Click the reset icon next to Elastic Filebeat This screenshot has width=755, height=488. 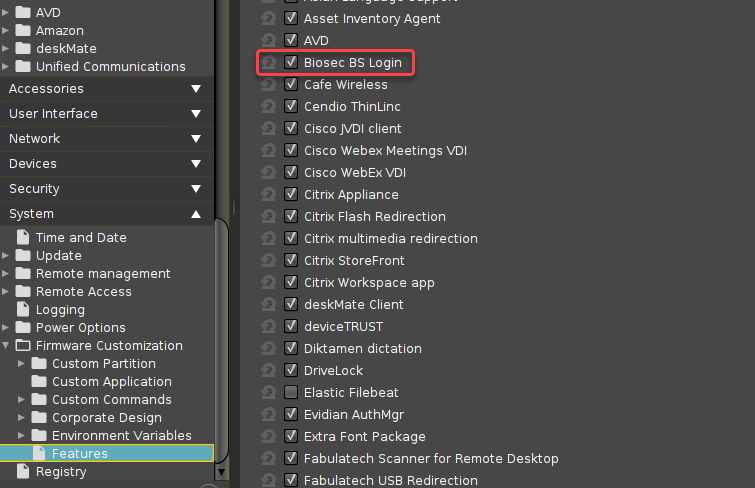(x=268, y=392)
